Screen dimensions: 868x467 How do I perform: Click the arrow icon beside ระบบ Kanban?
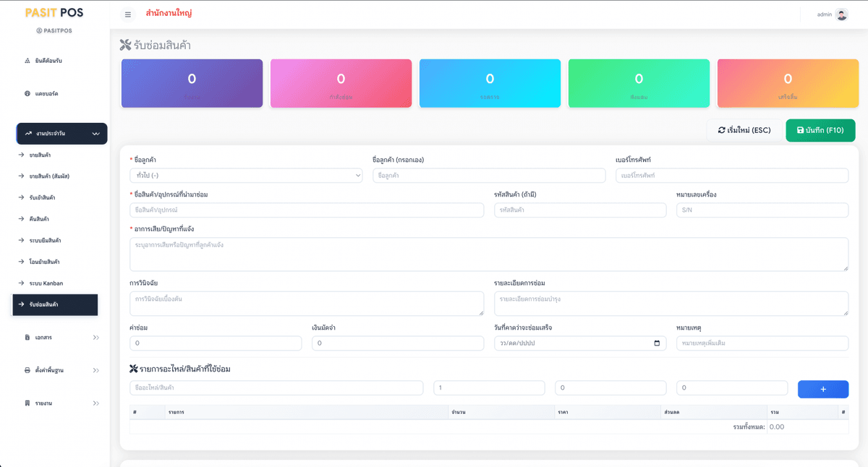(x=22, y=283)
